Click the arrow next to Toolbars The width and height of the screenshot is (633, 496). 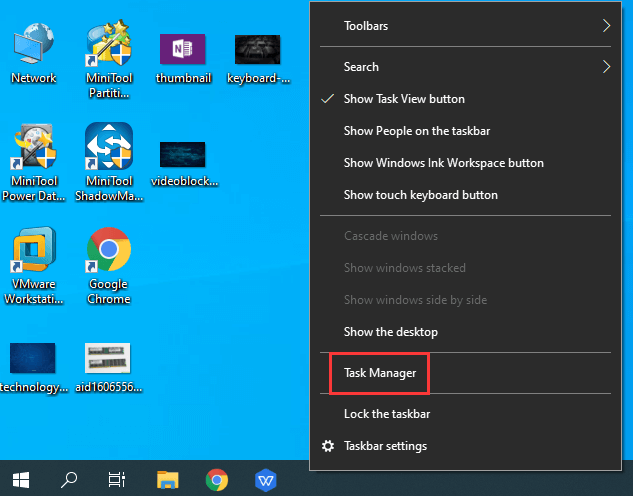(606, 26)
